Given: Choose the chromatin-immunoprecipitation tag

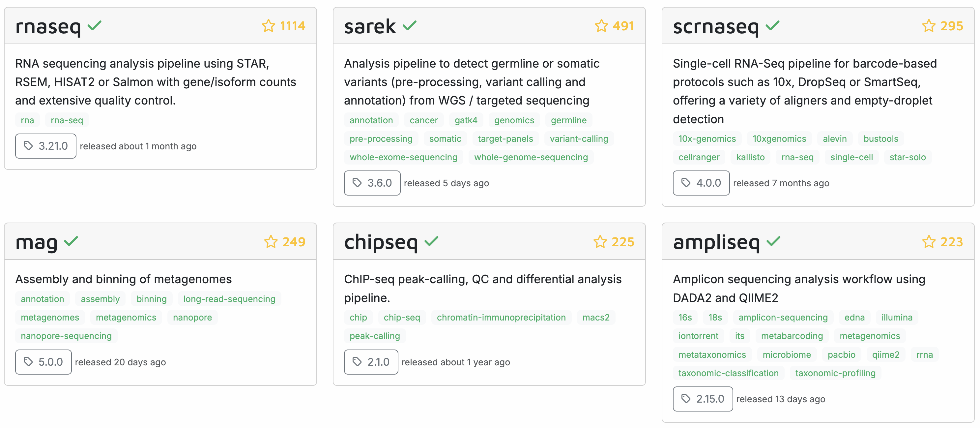Looking at the screenshot, I should pyautogui.click(x=501, y=318).
